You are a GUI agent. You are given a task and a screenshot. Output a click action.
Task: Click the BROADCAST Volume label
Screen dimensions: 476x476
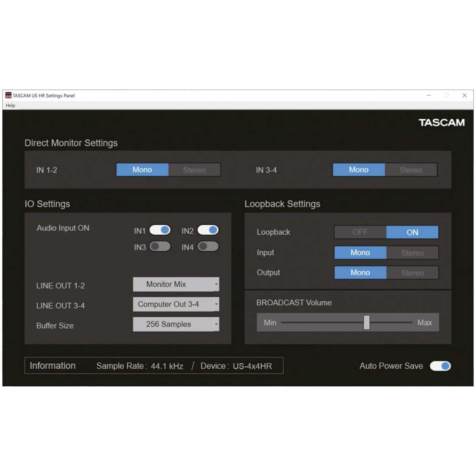pos(294,303)
